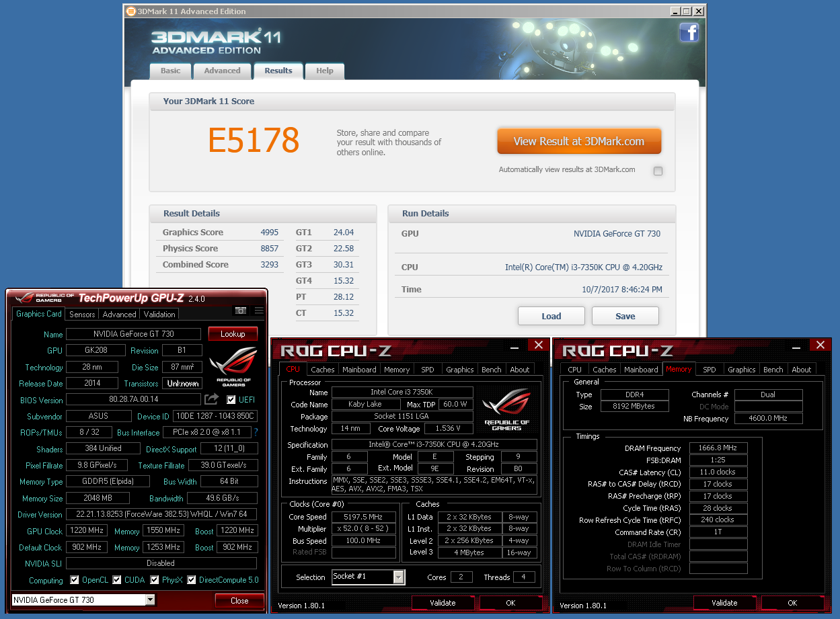This screenshot has height=619, width=840.
Task: Click the GPU-Z screenshot camera icon
Action: click(x=240, y=311)
